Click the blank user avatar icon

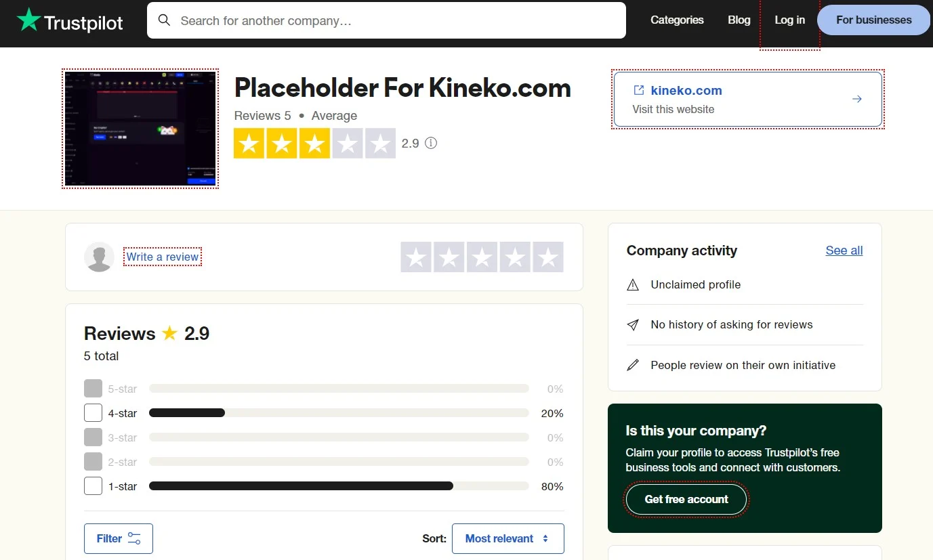coord(100,257)
